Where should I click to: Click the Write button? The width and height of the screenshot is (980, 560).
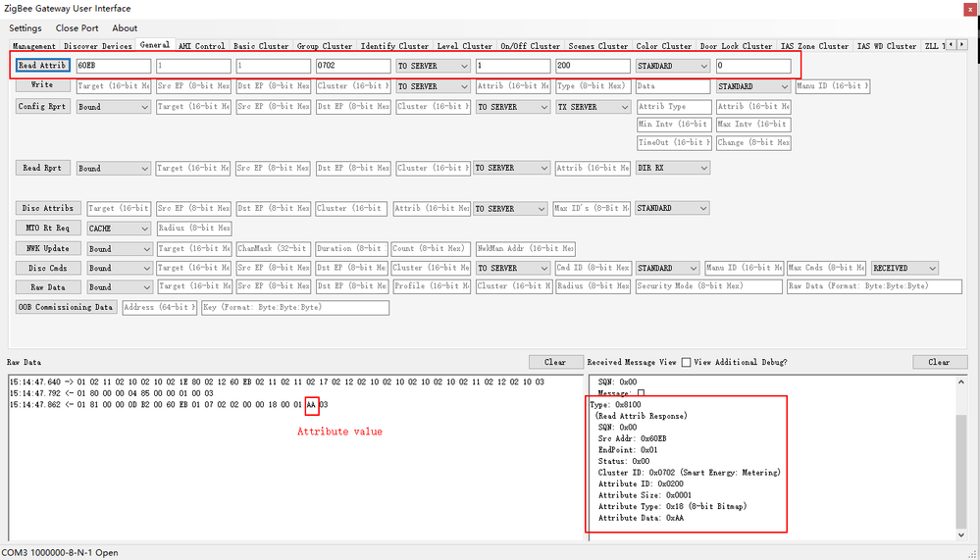click(x=42, y=85)
